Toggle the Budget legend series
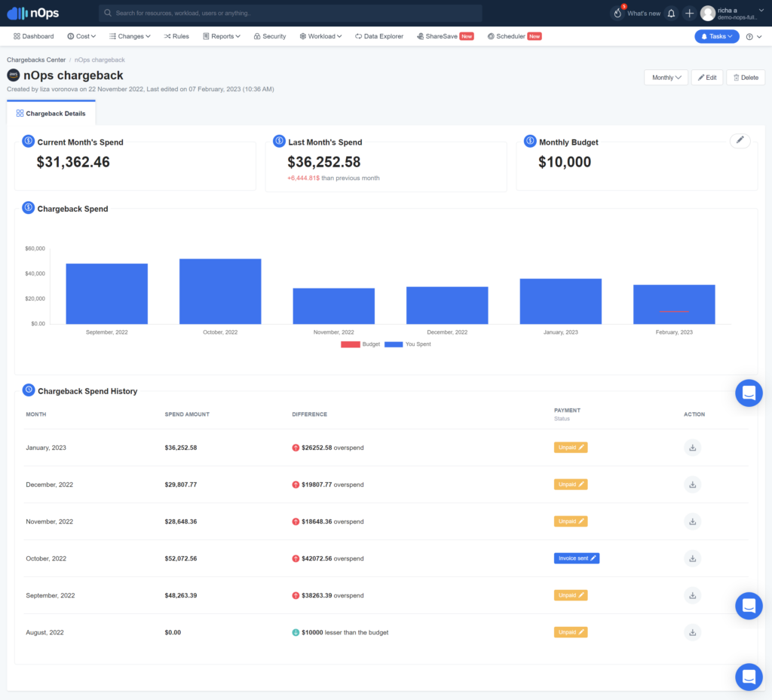The width and height of the screenshot is (772, 700). (360, 344)
